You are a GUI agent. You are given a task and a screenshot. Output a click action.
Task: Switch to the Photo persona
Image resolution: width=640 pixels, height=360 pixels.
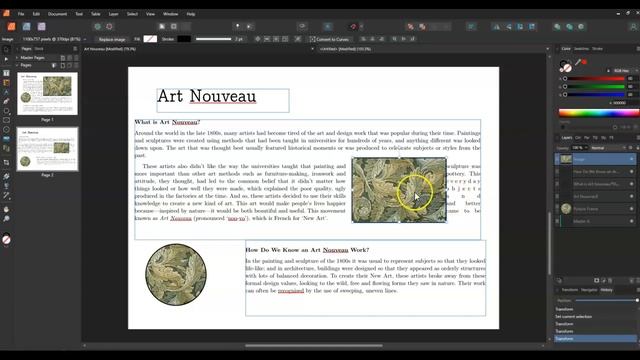42,27
